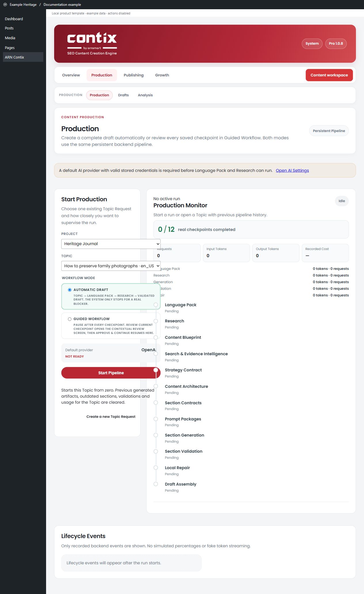Click the Draft Assembly checkpoint
Viewport: 364px width, 594px height.
point(181,484)
